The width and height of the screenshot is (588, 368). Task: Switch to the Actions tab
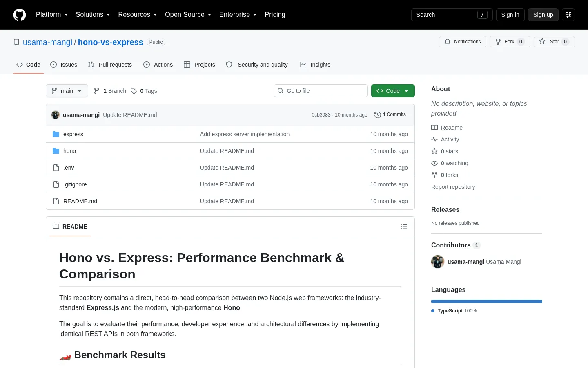pyautogui.click(x=158, y=65)
